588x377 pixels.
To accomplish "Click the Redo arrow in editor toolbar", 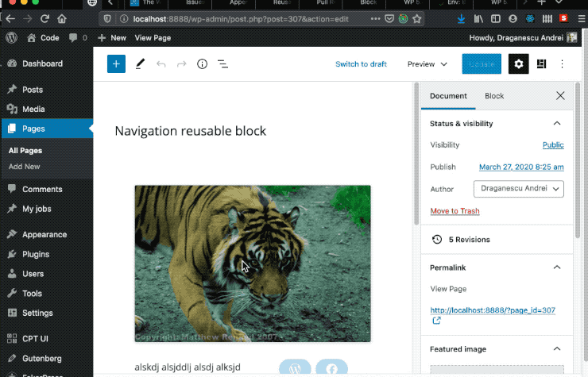I will click(x=181, y=64).
